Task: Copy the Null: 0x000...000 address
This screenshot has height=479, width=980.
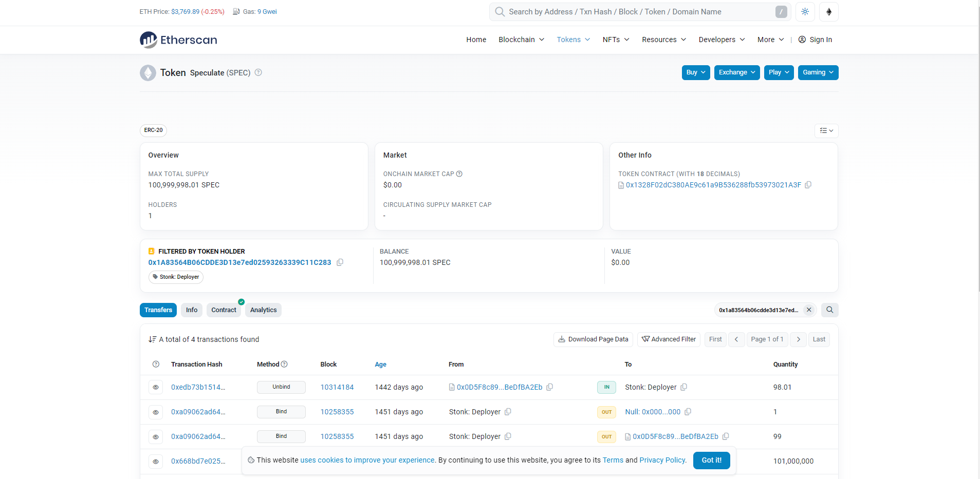Action: coord(688,412)
